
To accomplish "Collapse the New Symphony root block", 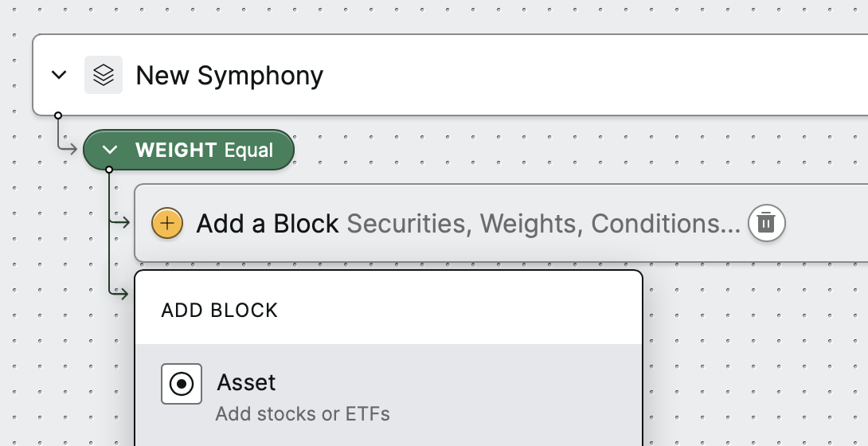I will point(59,75).
